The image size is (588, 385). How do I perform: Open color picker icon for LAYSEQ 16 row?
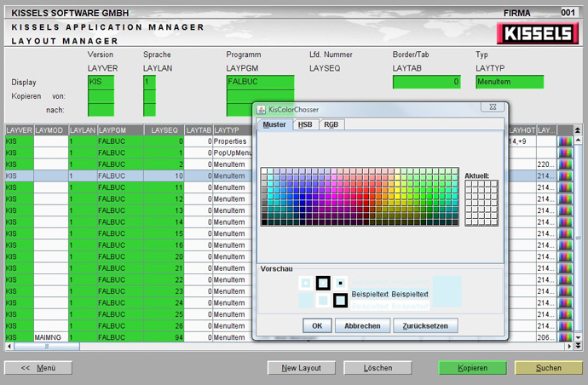click(565, 245)
